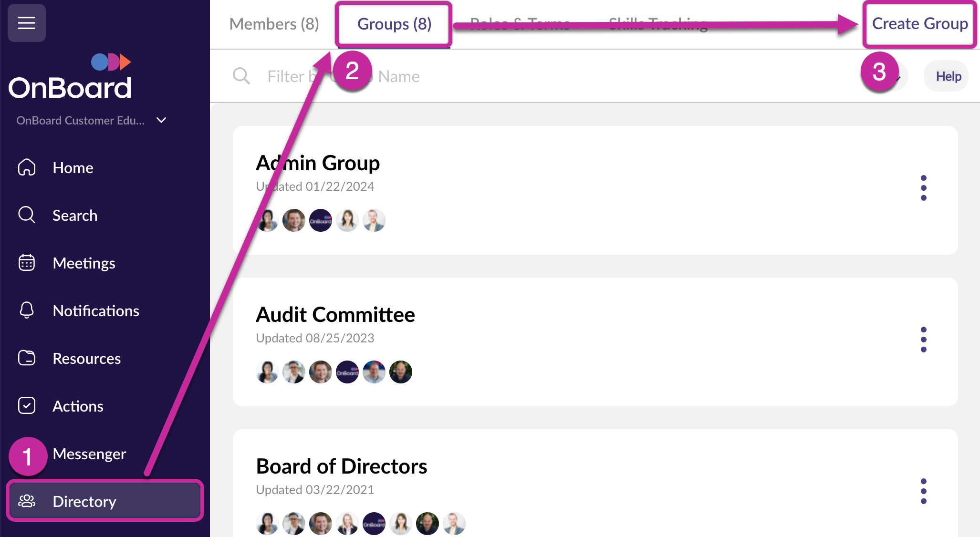
Task: Open Audit Committee three-dot options menu
Action: [923, 340]
